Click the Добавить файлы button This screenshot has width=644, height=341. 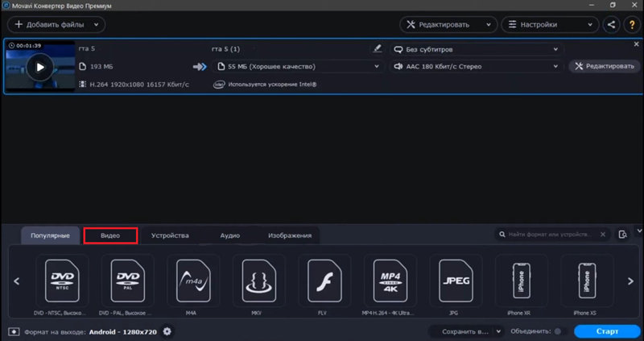[56, 25]
